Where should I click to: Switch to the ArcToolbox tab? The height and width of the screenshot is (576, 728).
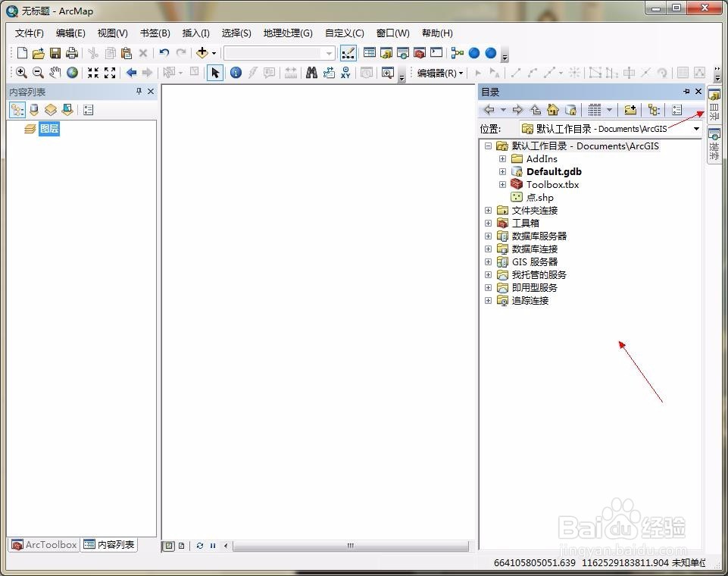tap(44, 544)
